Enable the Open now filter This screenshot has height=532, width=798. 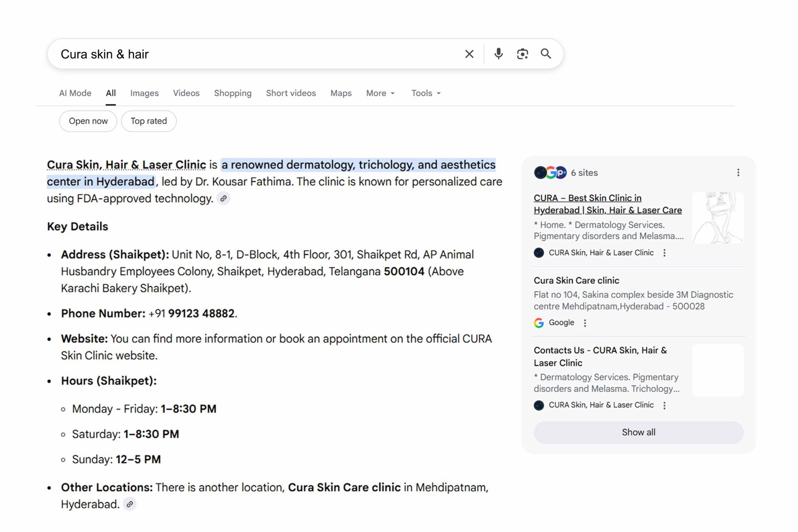point(88,121)
